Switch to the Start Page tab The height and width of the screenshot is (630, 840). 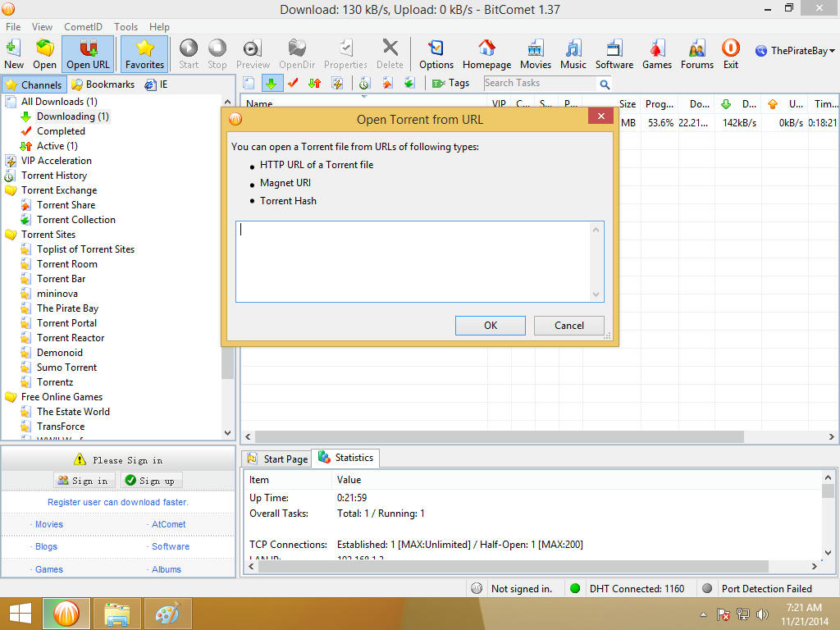277,459
